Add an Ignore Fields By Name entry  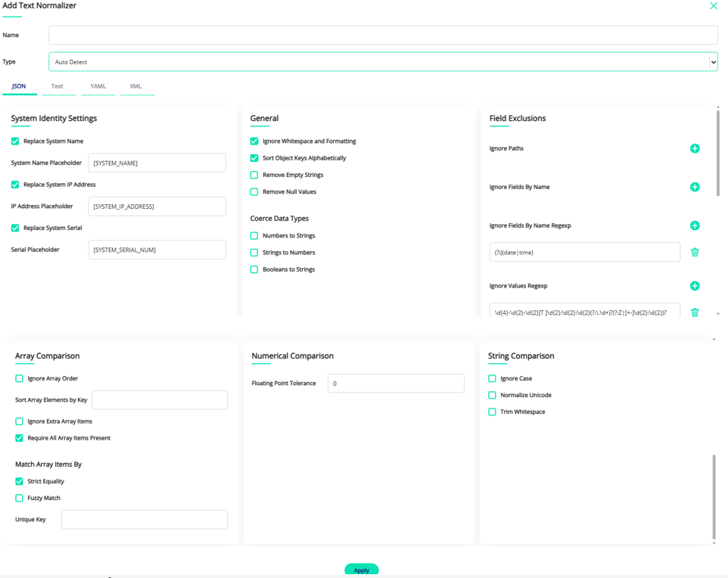click(695, 187)
